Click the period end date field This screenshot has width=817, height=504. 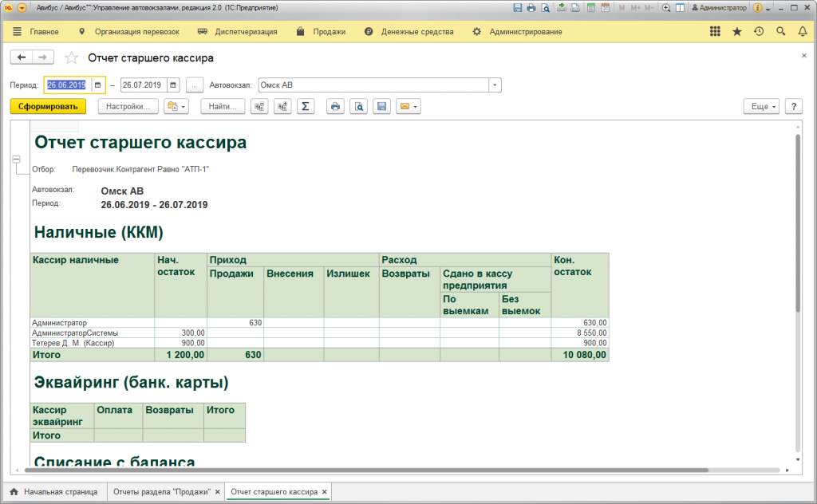tap(143, 85)
